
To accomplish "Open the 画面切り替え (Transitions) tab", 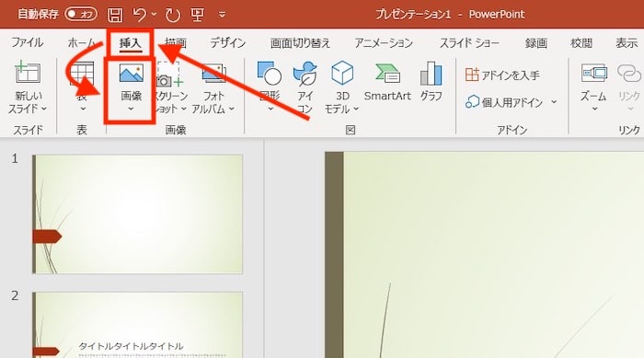I will tap(300, 42).
